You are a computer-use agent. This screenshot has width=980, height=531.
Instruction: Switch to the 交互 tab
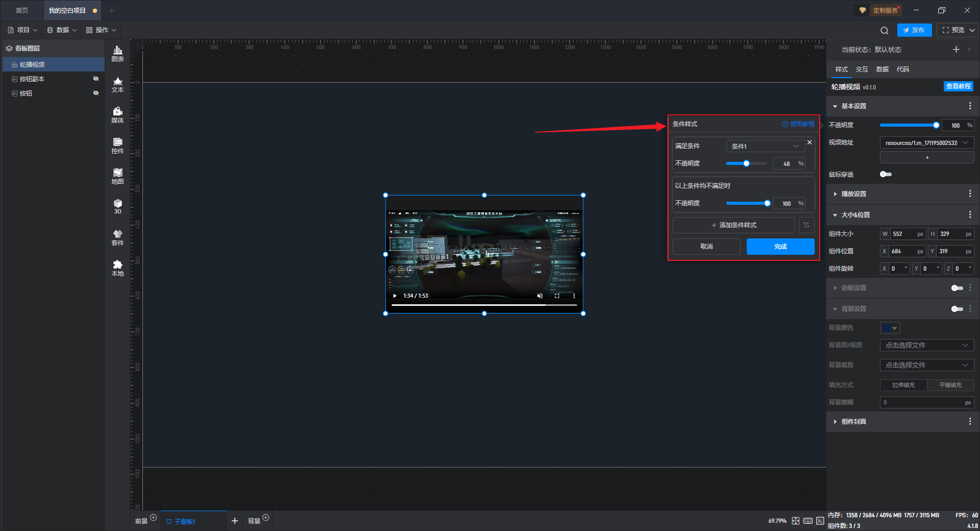point(862,69)
